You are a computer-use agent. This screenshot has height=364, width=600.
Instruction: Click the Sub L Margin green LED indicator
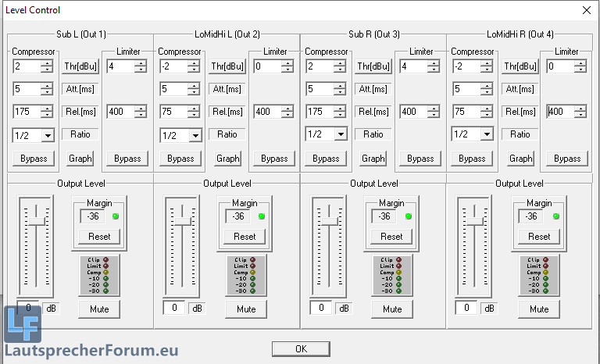click(114, 216)
